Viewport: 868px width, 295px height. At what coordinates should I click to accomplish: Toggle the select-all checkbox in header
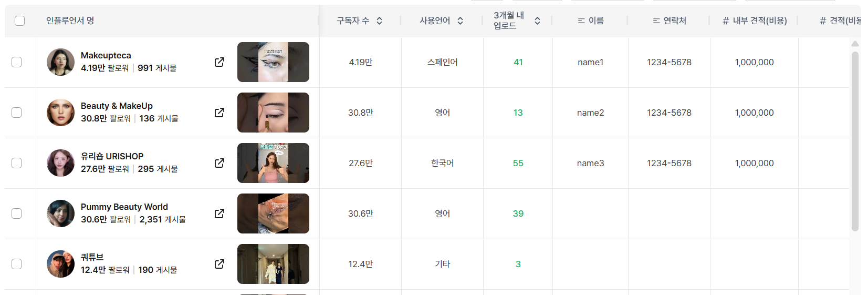click(x=20, y=21)
